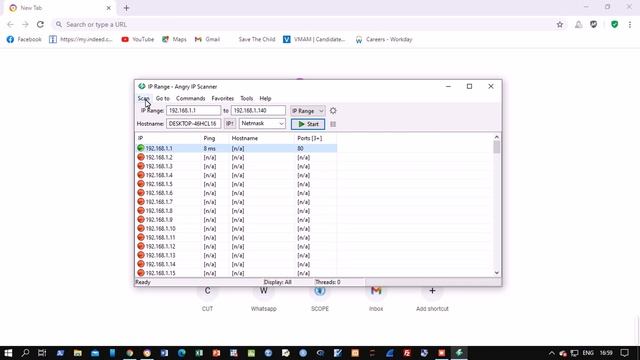The height and width of the screenshot is (360, 640).
Task: Open the Go to menu
Action: click(x=162, y=98)
